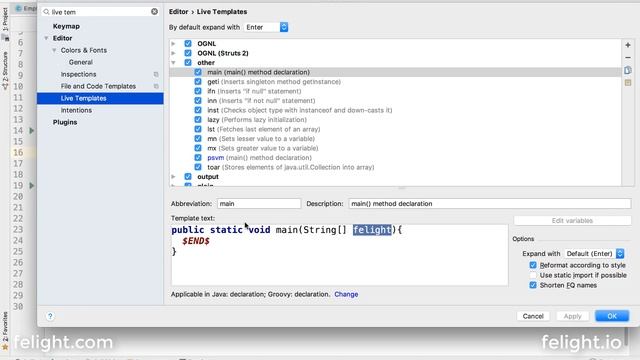The image size is (640, 360).
Task: Click run gutter arrow at line 19
Action: (x=31, y=186)
